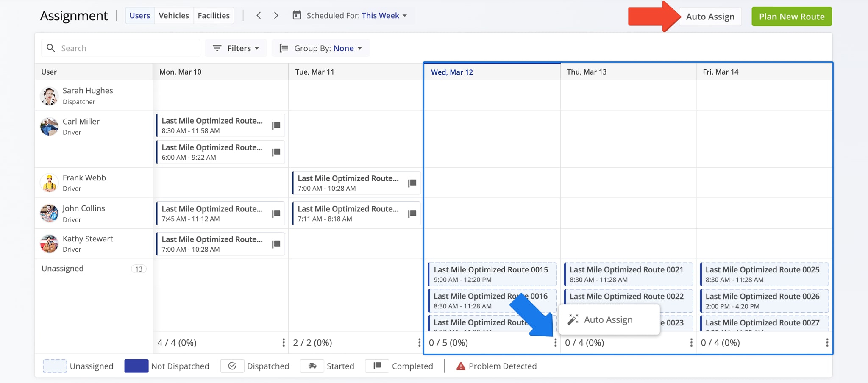Click the previous week navigation arrow
This screenshot has height=383, width=868.
tap(258, 15)
